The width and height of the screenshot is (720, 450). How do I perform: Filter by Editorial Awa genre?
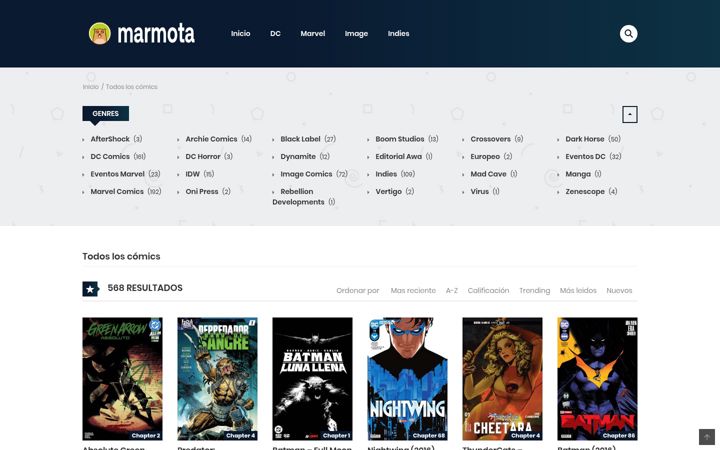coord(399,156)
